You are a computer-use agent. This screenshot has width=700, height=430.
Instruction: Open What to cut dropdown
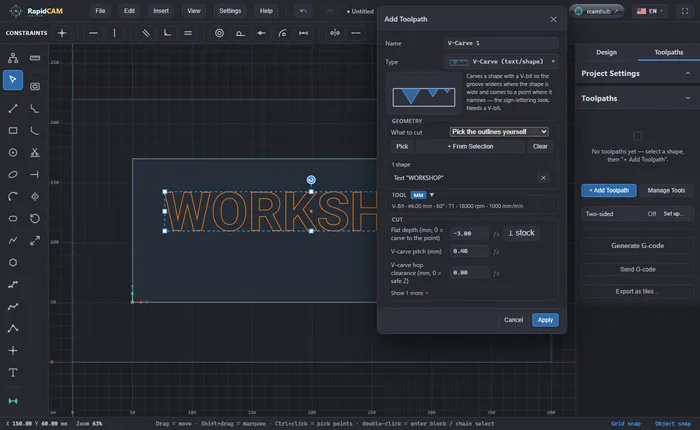point(499,132)
